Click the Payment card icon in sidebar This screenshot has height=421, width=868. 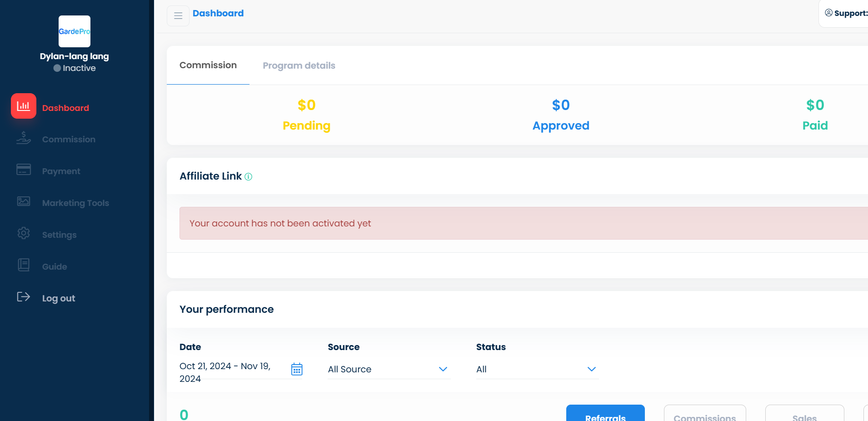24,170
